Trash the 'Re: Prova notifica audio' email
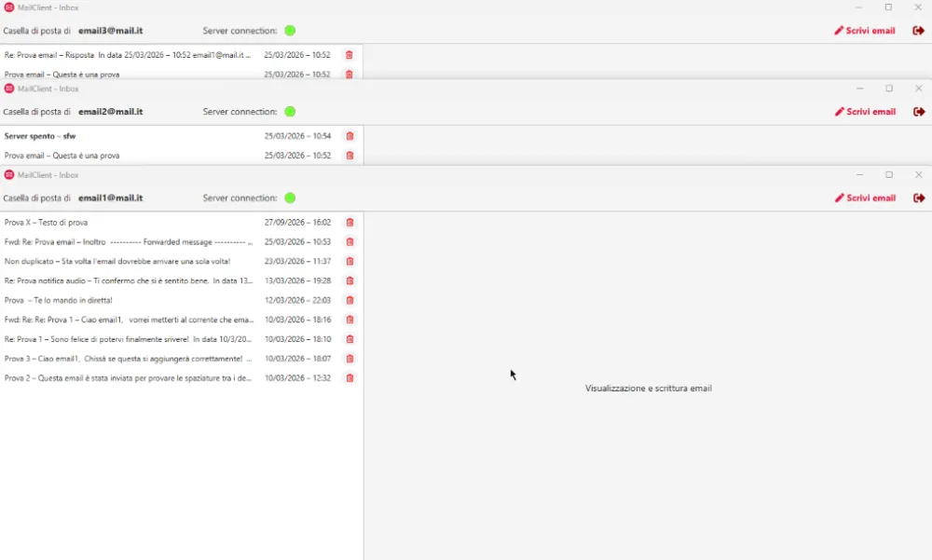This screenshot has width=932, height=560. [x=350, y=280]
